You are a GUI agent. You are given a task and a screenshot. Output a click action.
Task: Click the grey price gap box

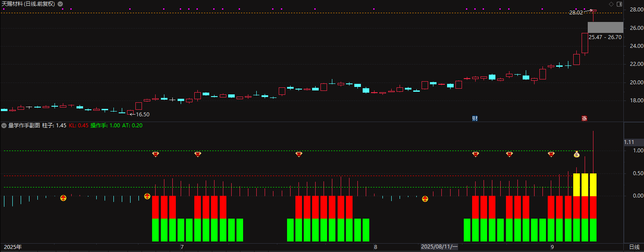[x=605, y=27]
